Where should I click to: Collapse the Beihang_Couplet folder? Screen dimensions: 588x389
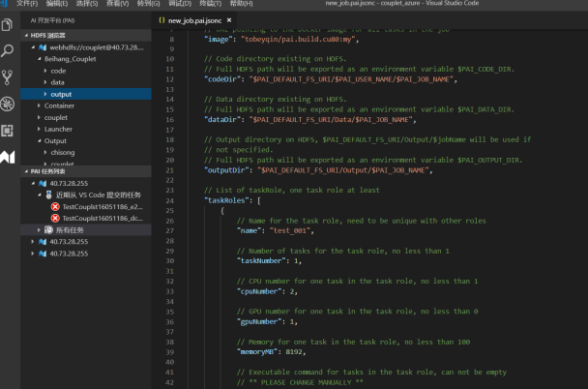[x=40, y=59]
